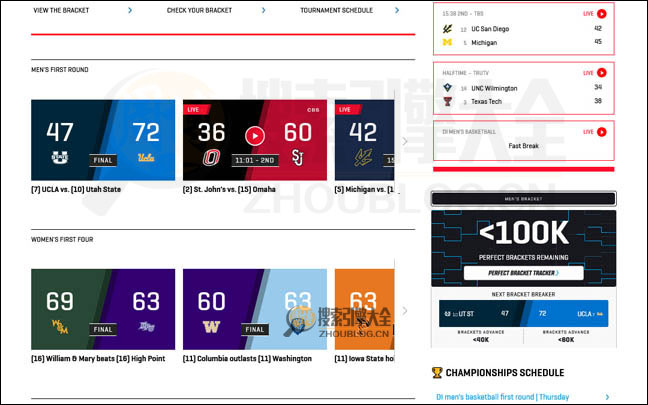Open William & Mary beats High Point headline
648x405 pixels.
tap(98, 359)
